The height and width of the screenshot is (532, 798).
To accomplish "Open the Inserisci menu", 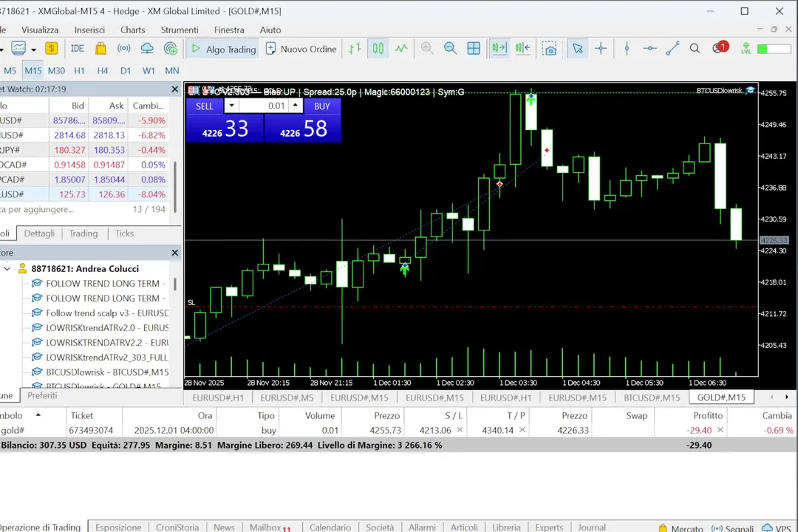I will coord(89,30).
